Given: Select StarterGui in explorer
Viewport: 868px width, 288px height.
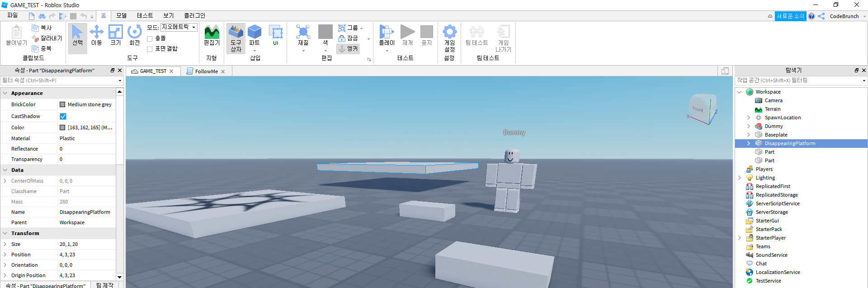Looking at the screenshot, I should 767,221.
